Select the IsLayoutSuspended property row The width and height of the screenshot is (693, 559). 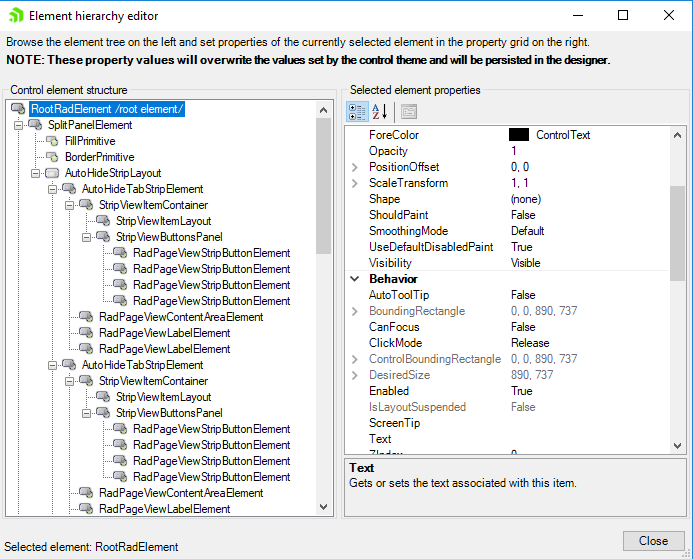point(507,407)
